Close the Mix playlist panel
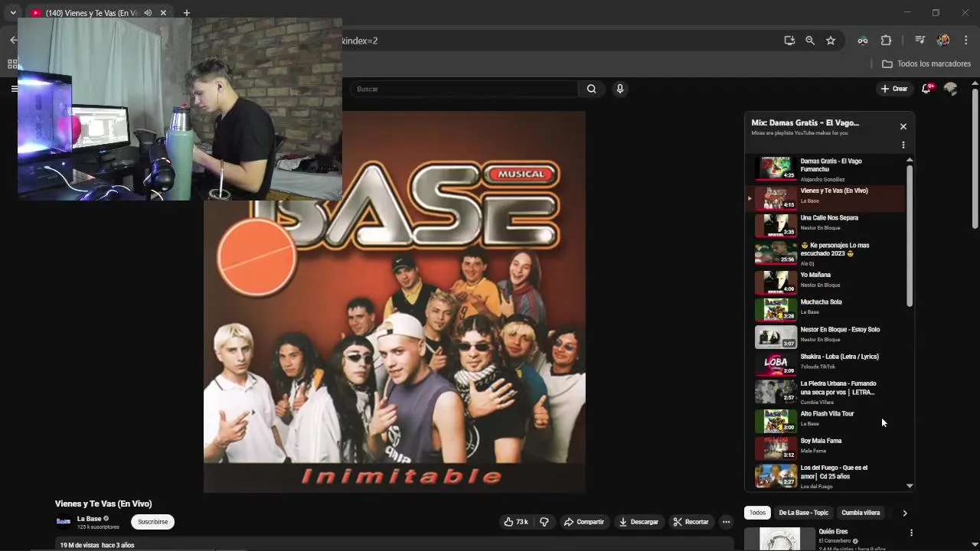 click(903, 127)
